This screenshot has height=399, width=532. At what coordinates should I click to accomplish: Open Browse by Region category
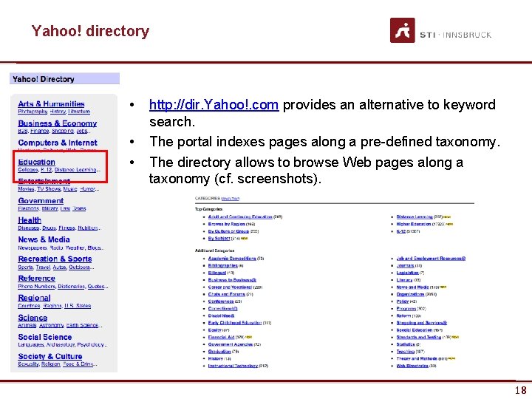227,224
